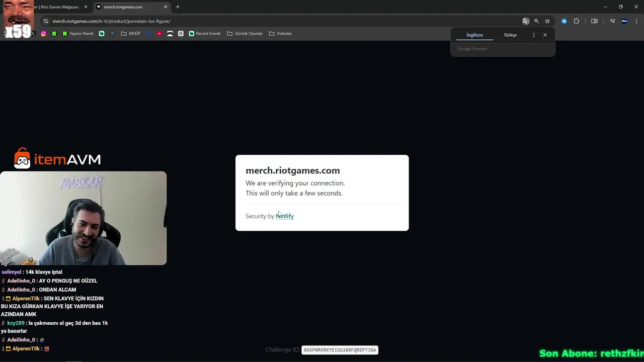Open the Shazam extension icon

564,21
